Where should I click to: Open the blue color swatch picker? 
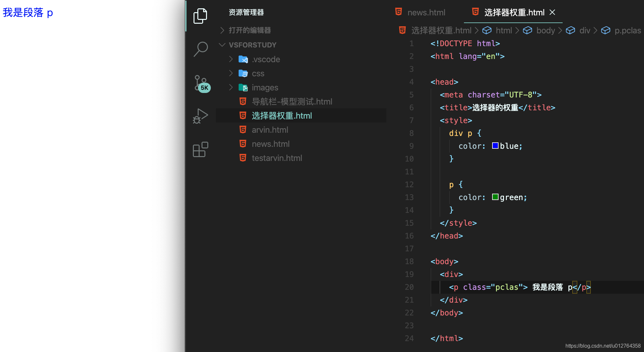tap(495, 146)
